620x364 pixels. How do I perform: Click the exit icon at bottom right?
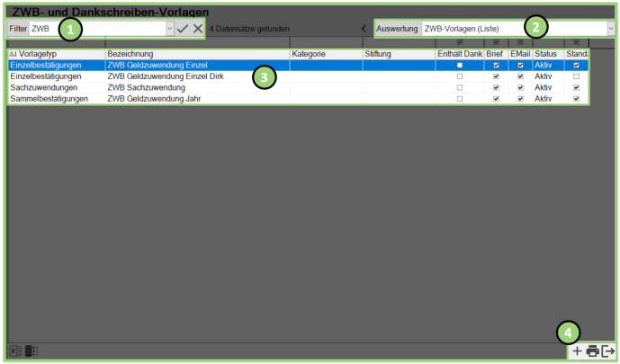[x=608, y=351]
